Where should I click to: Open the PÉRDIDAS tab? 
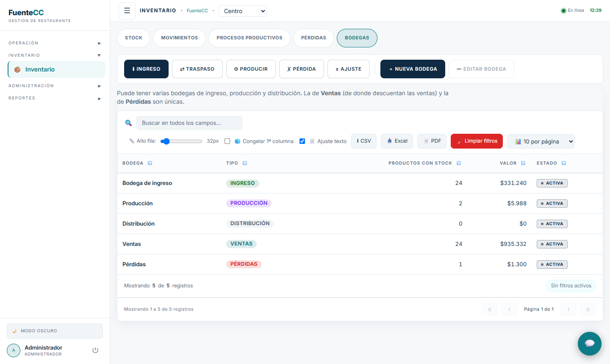click(x=313, y=38)
